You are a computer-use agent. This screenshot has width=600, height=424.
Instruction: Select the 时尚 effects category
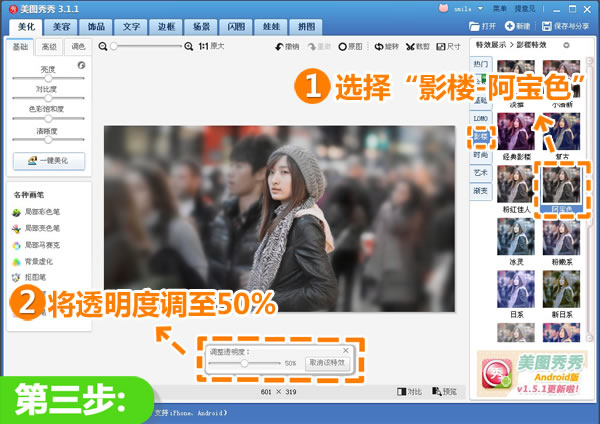click(481, 155)
